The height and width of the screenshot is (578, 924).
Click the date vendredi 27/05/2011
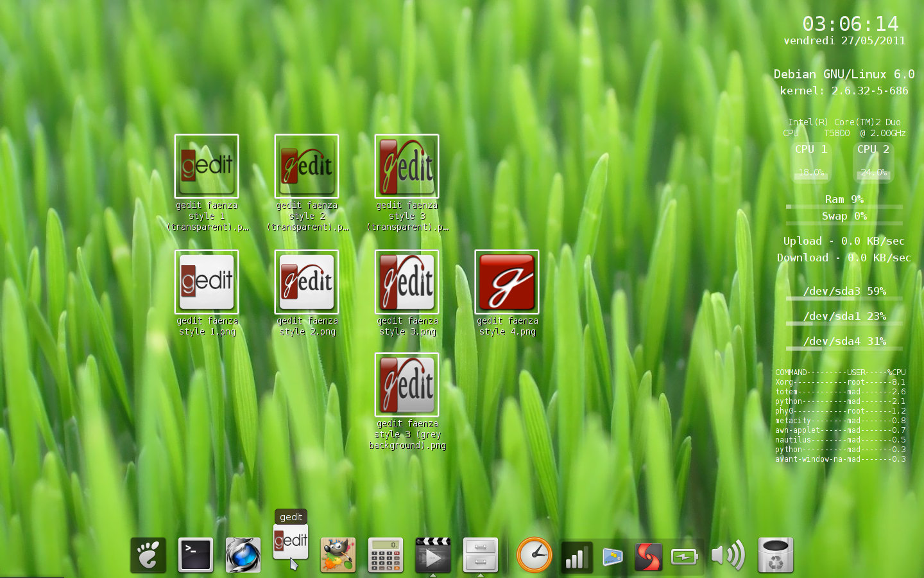pyautogui.click(x=844, y=40)
